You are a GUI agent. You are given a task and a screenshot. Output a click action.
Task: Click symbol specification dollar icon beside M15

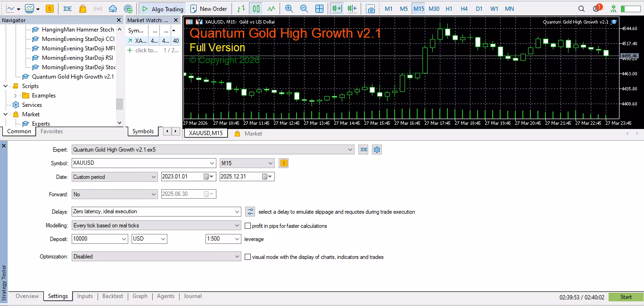(x=283, y=163)
